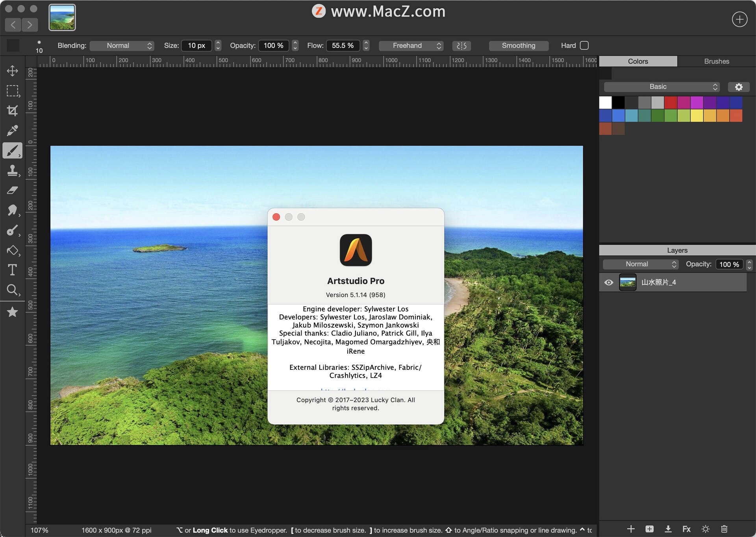Click the Artstudio Pro app icon in dialog

[356, 250]
